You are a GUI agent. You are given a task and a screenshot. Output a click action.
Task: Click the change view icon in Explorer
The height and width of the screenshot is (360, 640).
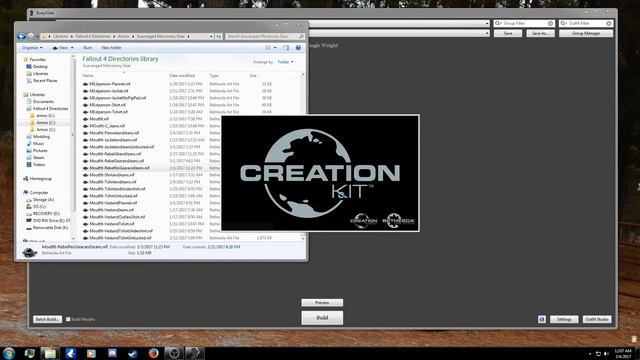tap(268, 48)
